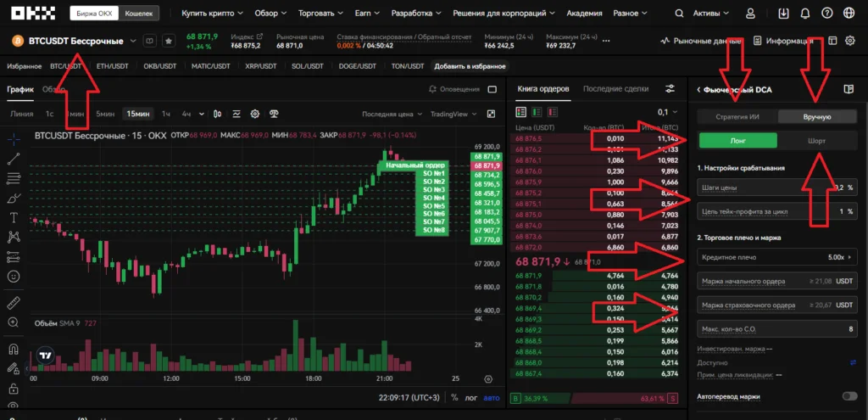Select the 1ч chart timeframe
Screen dimensions: 868x420
(166, 114)
